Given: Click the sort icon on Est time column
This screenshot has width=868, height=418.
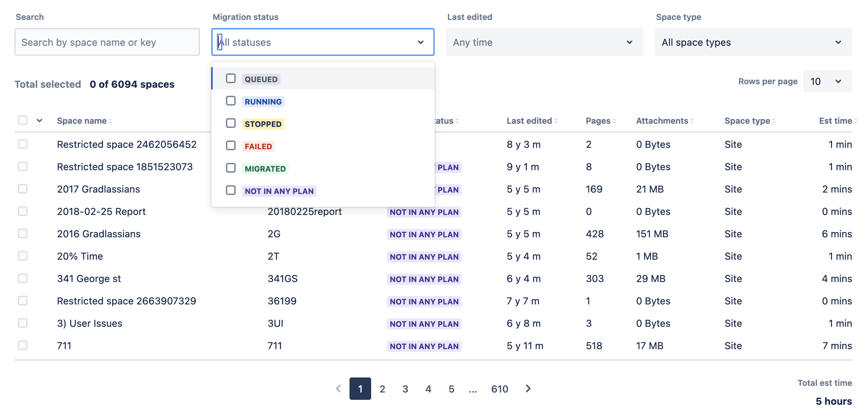Looking at the screenshot, I should point(856,120).
